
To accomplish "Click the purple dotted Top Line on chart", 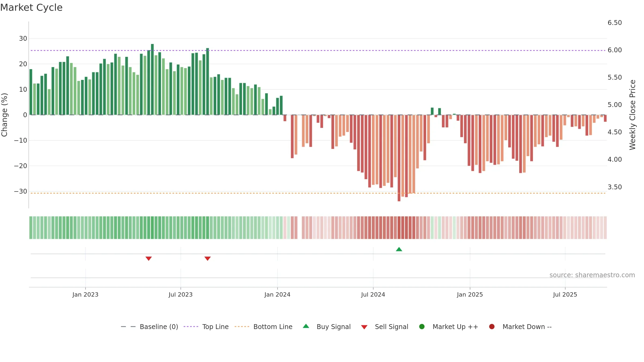I will pos(318,50).
